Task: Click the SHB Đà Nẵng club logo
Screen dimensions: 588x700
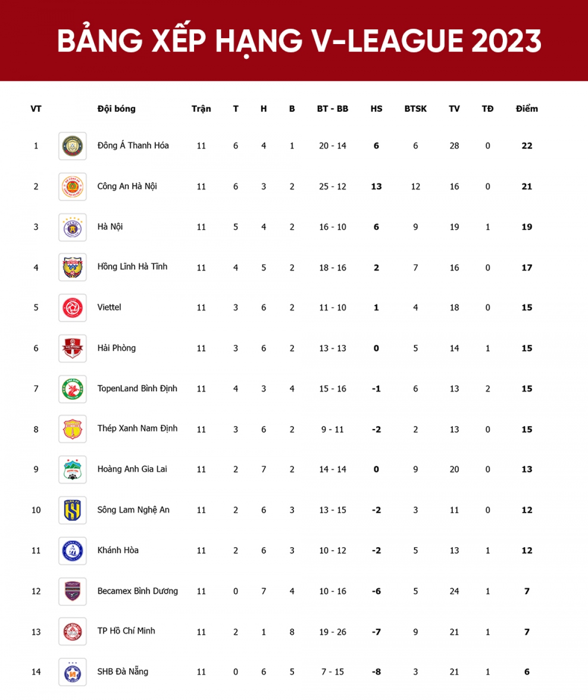Action: pos(73,672)
